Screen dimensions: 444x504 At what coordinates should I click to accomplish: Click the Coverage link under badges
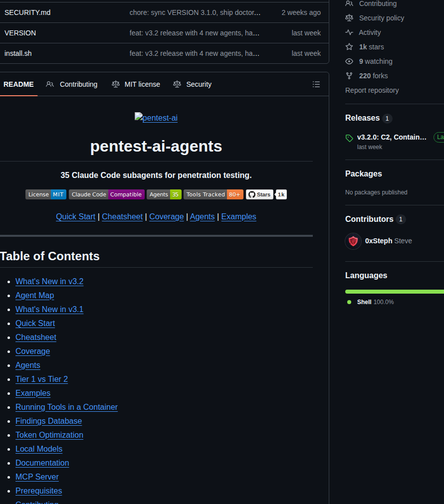[x=166, y=217]
